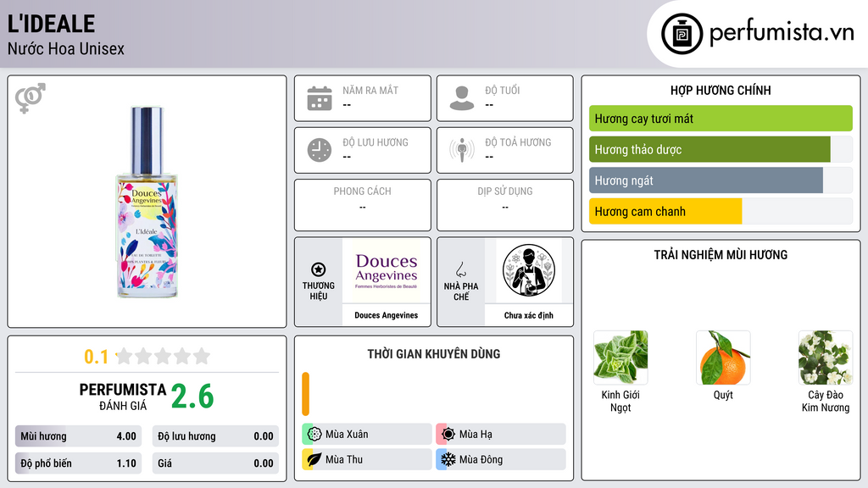
Task: Select the Kinh Giới Ngọt note image
Action: coord(620,358)
